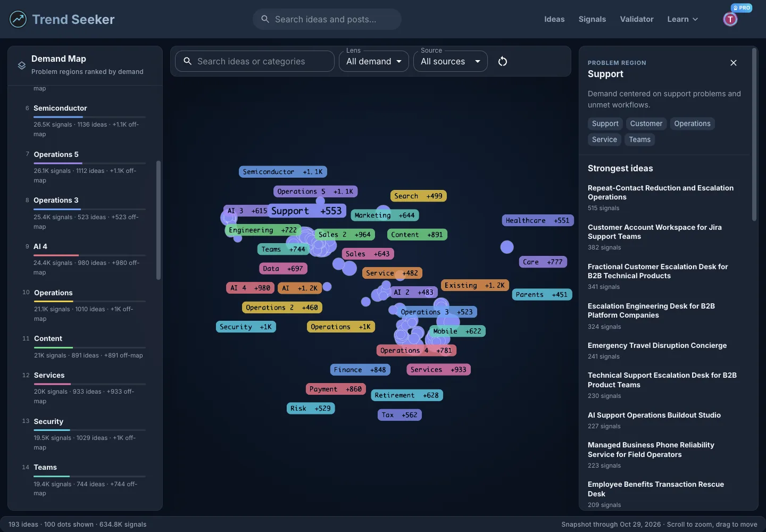
Task: Click the Marketing +644 map label
Action: [385, 215]
